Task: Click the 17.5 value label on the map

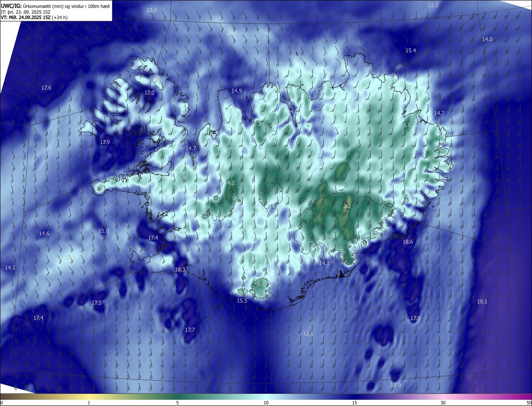Action: coord(96,303)
